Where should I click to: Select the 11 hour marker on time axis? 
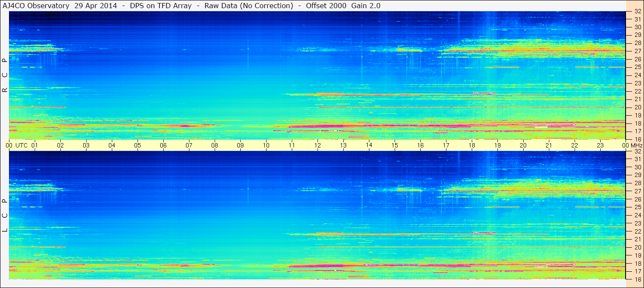(292, 145)
